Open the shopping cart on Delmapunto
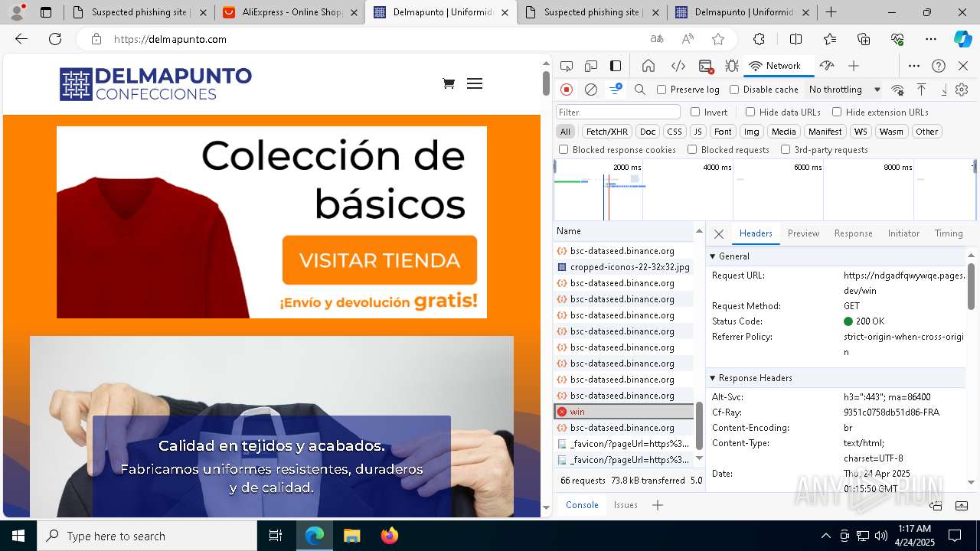Screen dimensions: 980x551 [449, 83]
